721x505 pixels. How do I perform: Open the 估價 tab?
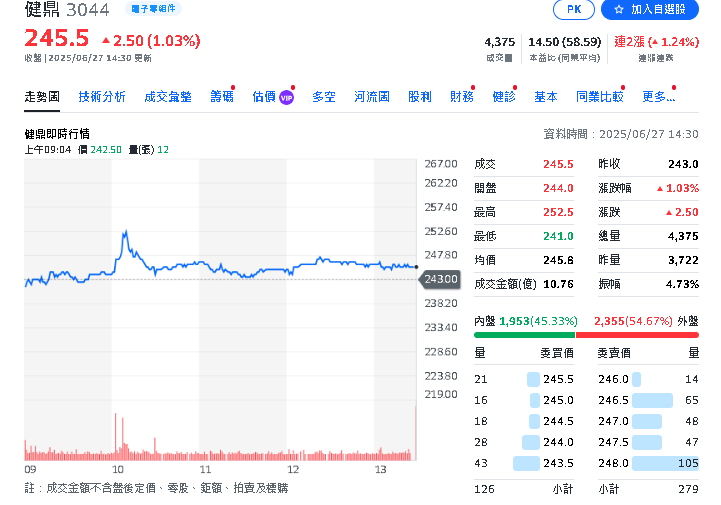click(x=264, y=97)
